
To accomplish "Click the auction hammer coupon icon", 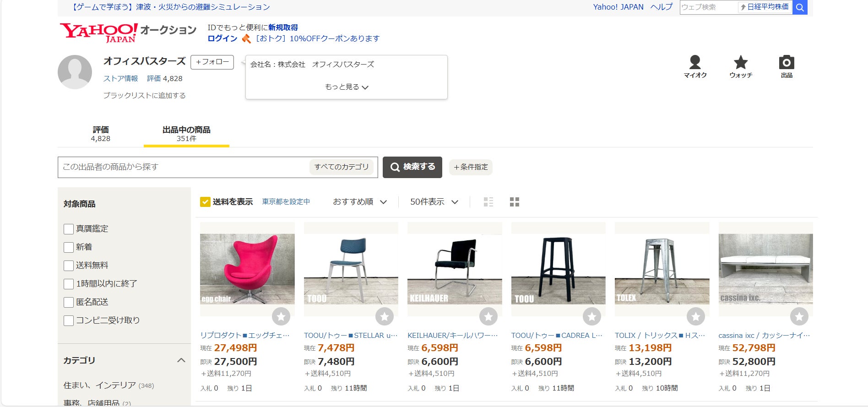I will (x=246, y=39).
